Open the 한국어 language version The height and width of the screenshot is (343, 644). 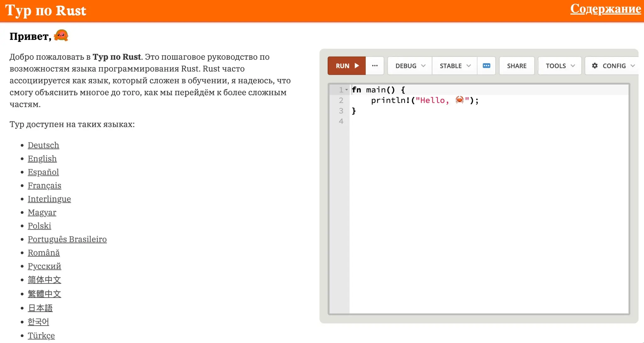pyautogui.click(x=38, y=322)
